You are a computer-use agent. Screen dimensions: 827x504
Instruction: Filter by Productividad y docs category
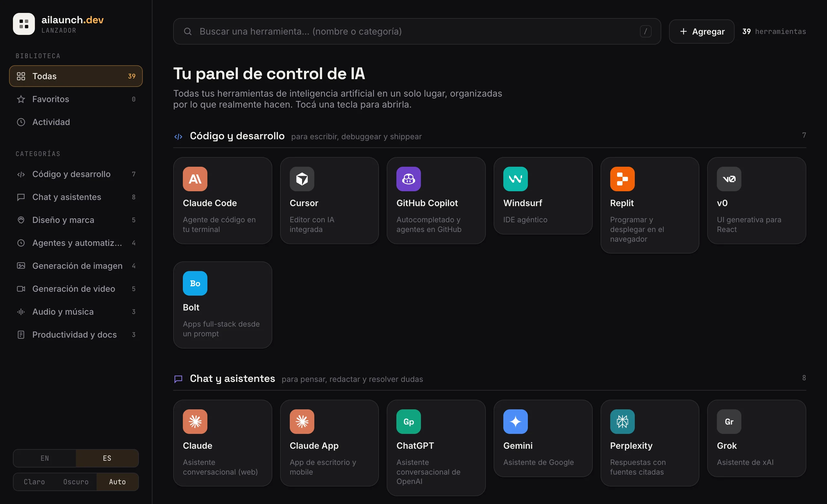76,334
